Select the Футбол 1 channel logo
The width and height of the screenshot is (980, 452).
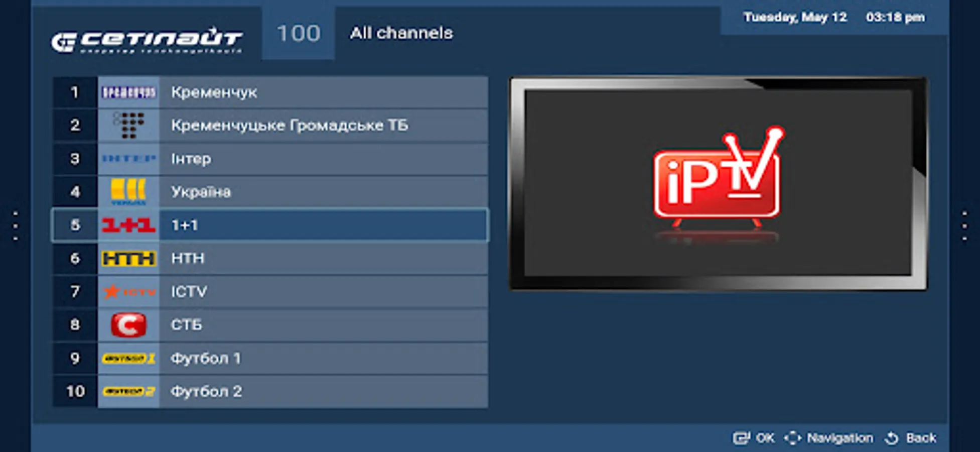(x=128, y=359)
